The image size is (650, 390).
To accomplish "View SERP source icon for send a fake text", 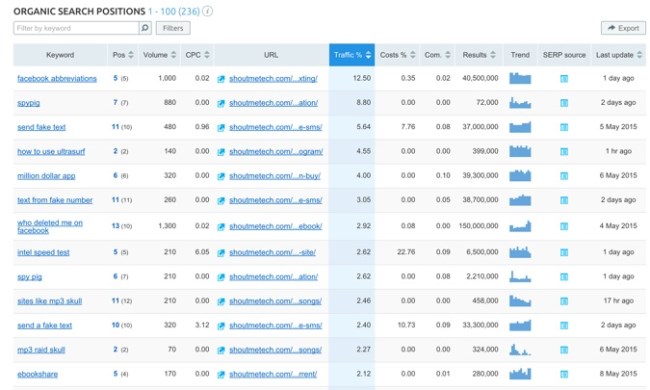I will coord(564,326).
